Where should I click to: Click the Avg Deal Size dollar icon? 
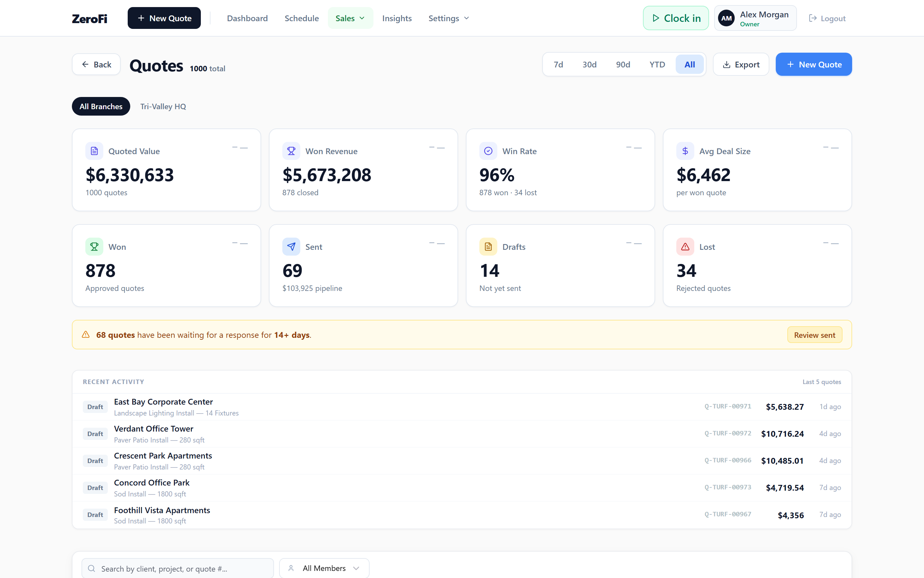685,151
